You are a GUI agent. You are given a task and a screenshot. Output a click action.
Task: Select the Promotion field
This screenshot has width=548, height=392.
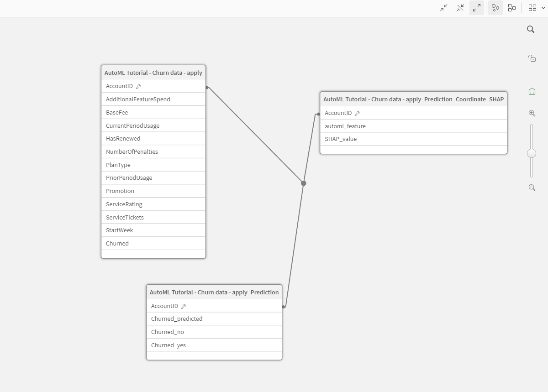click(x=153, y=191)
